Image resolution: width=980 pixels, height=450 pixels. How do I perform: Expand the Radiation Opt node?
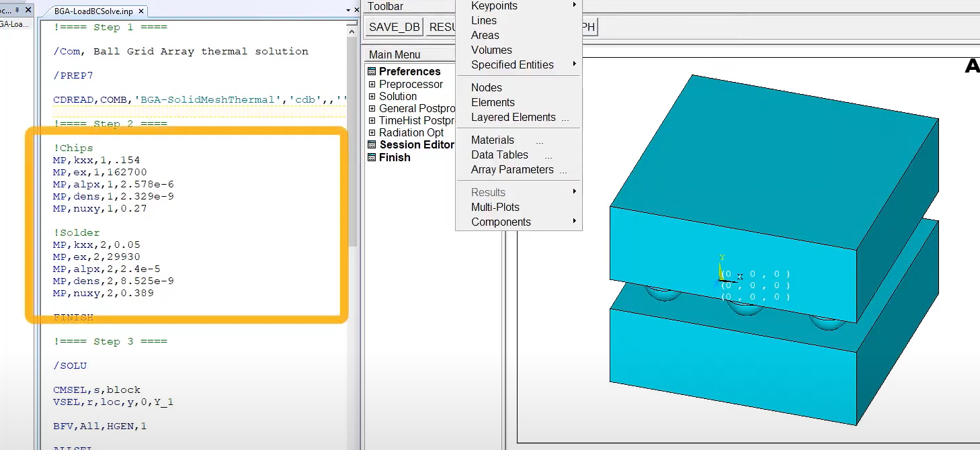372,133
